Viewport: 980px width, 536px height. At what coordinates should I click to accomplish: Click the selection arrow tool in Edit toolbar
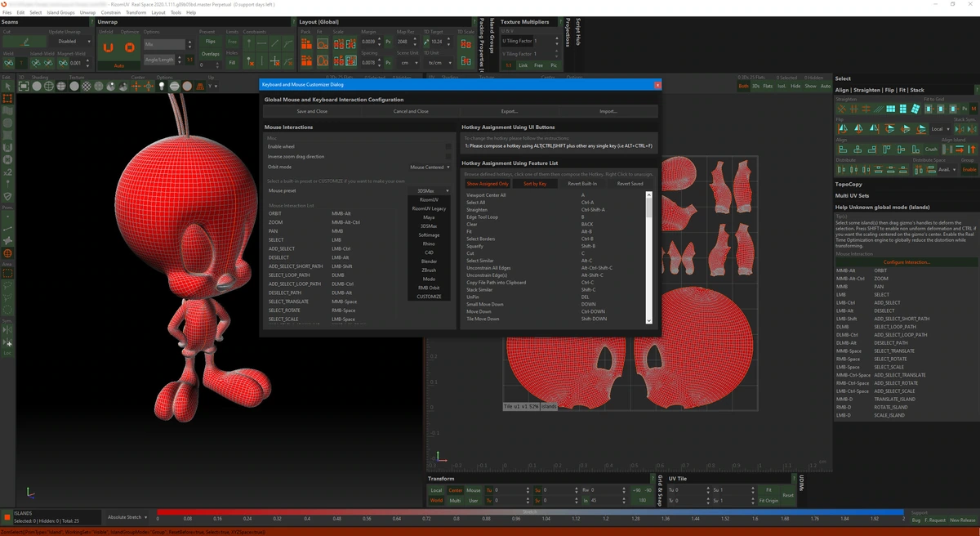tap(7, 86)
